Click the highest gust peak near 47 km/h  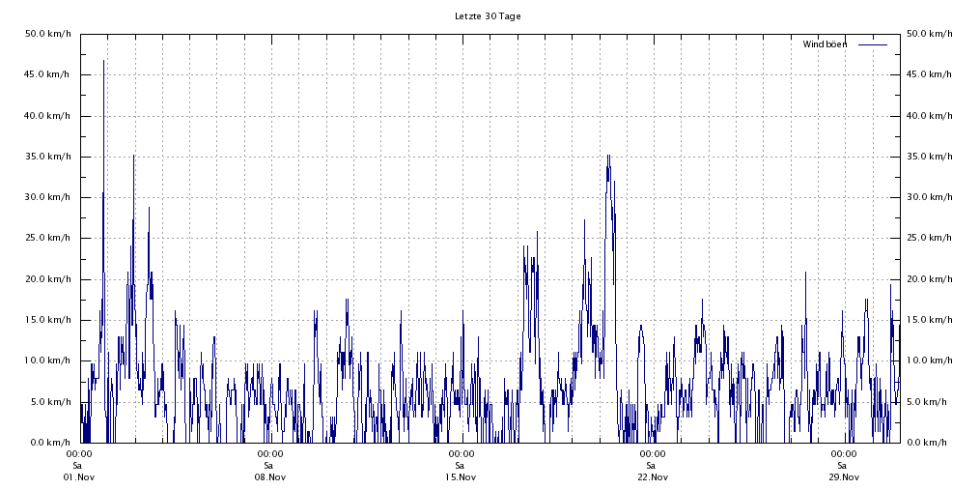pos(103,61)
